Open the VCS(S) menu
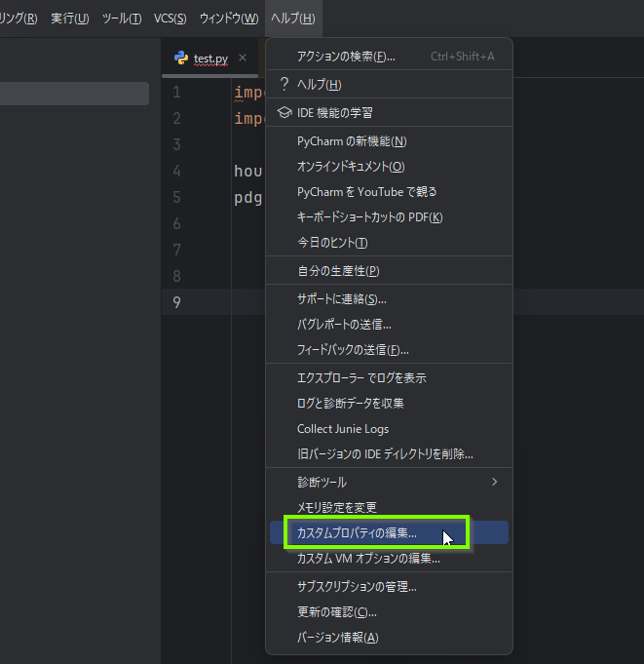Screen dimensions: 644x664 pyautogui.click(x=170, y=19)
